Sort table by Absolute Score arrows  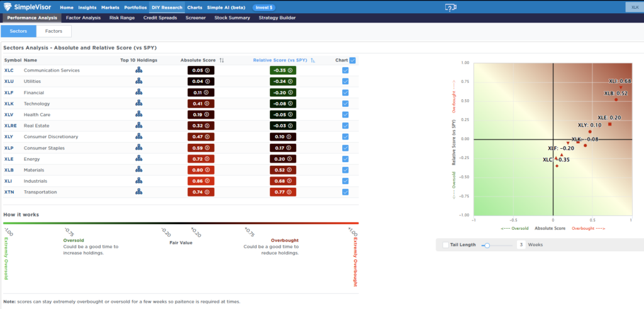[221, 60]
